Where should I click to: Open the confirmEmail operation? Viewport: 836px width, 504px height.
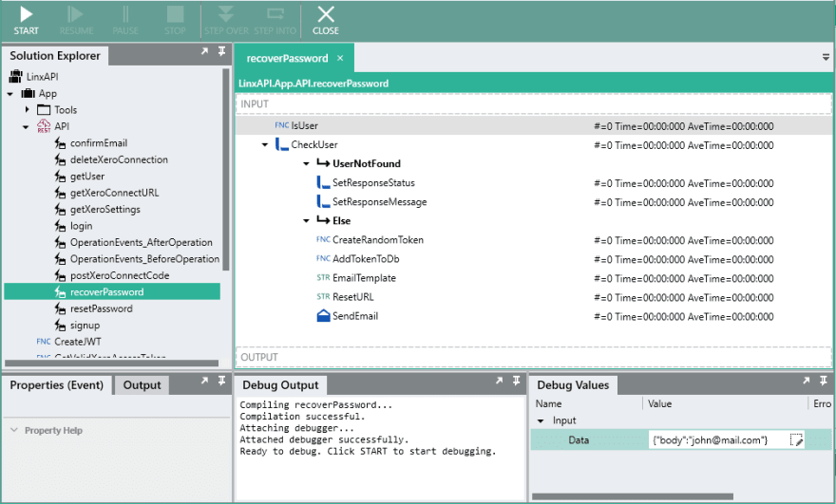[99, 142]
